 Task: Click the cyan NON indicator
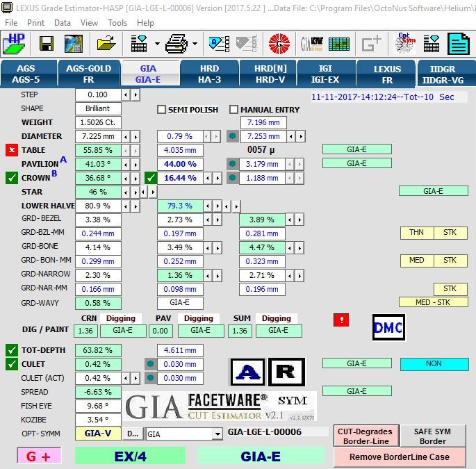(434, 363)
